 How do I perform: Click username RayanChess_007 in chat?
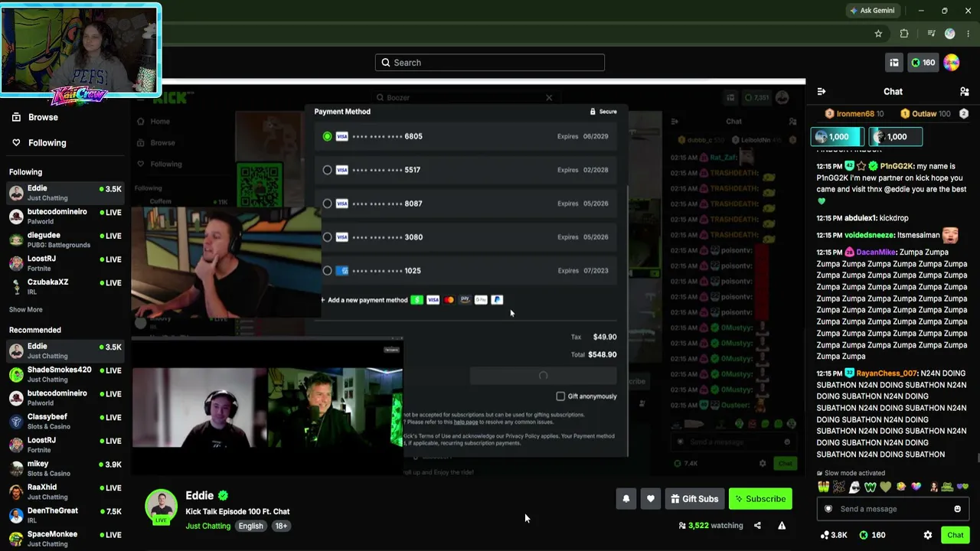pos(887,373)
